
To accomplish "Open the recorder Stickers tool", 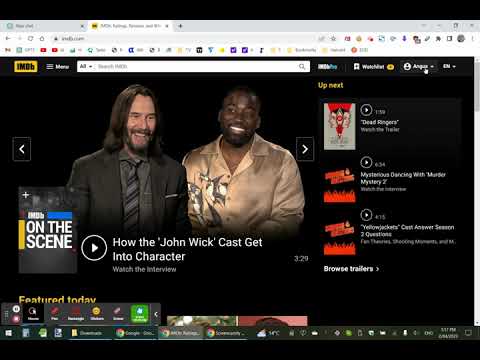I will click(x=97, y=314).
